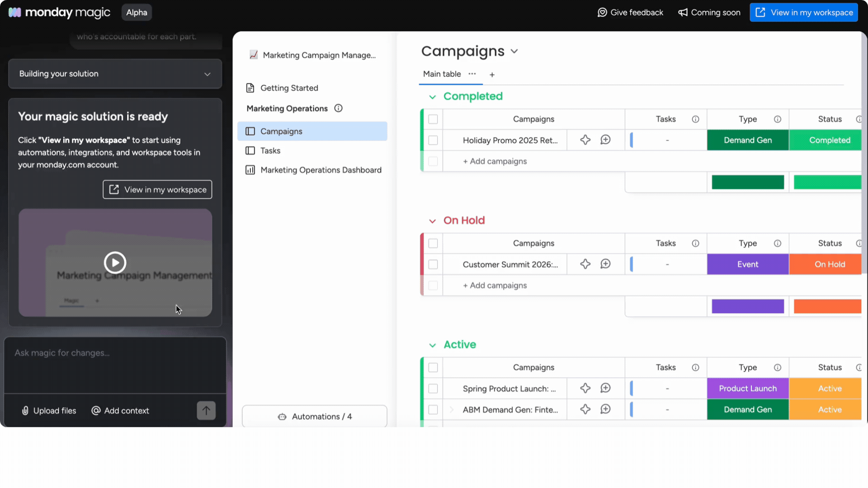Select all items in On Hold group checkbox

(433, 244)
